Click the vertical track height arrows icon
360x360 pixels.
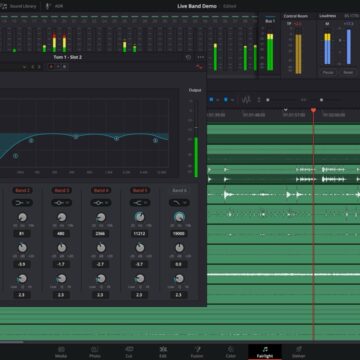259,100
